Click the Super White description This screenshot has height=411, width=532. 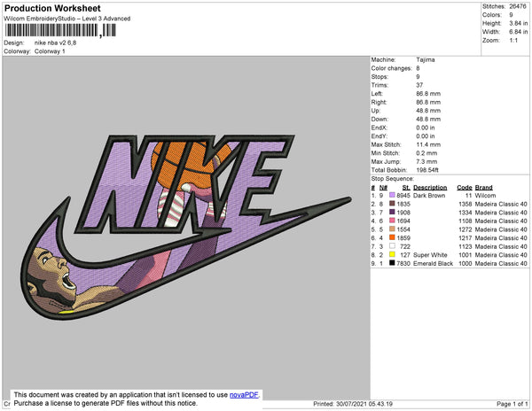point(430,255)
